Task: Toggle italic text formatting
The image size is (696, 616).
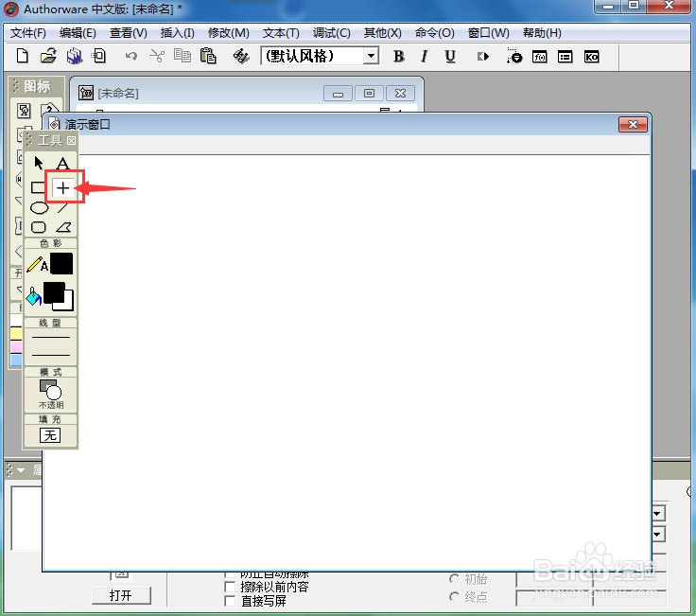Action: click(x=425, y=57)
